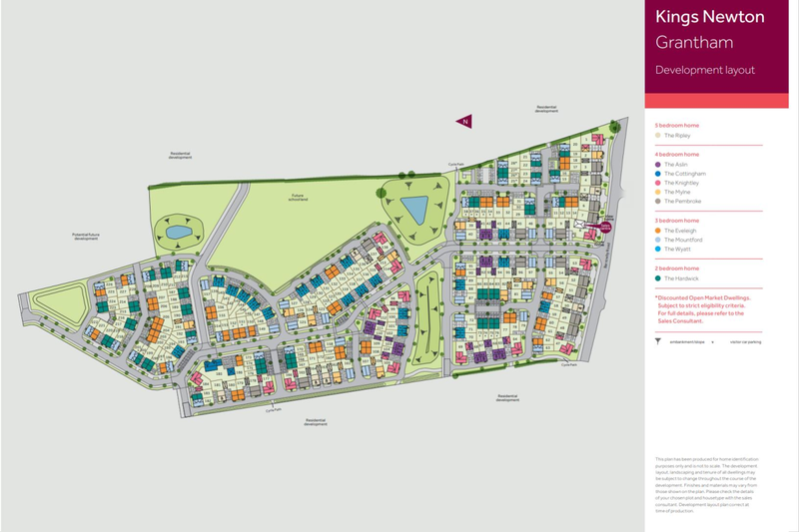Select The Cottingham blue legend dot
Image resolution: width=799 pixels, height=532 pixels.
(x=658, y=174)
